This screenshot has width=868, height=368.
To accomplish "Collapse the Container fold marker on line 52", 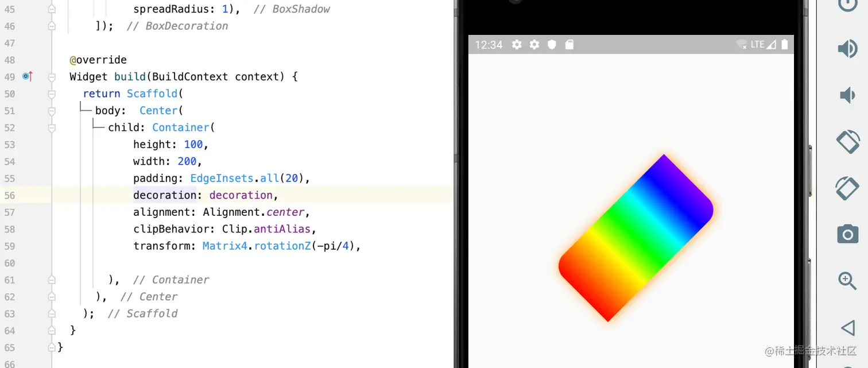I will click(x=52, y=127).
